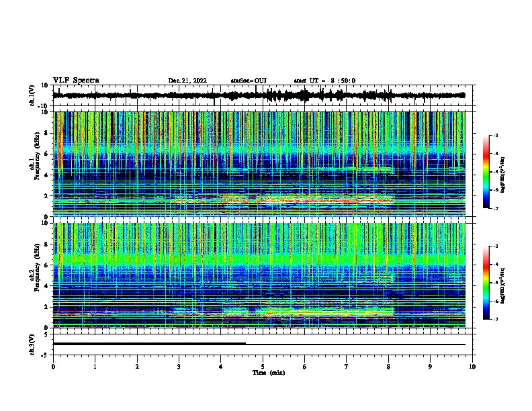Select the date text "Dec. 21, 2022"
This screenshot has width=532, height=411.
(187, 81)
